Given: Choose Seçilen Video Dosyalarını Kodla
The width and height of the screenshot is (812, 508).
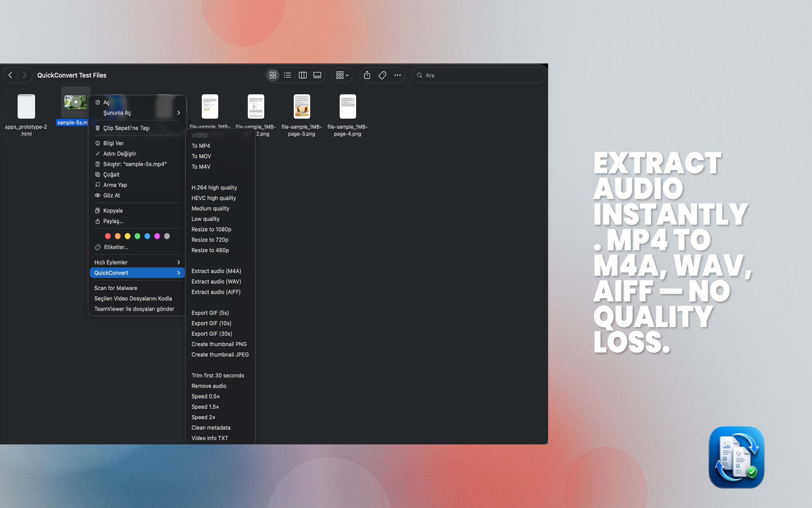Looking at the screenshot, I should [137, 298].
